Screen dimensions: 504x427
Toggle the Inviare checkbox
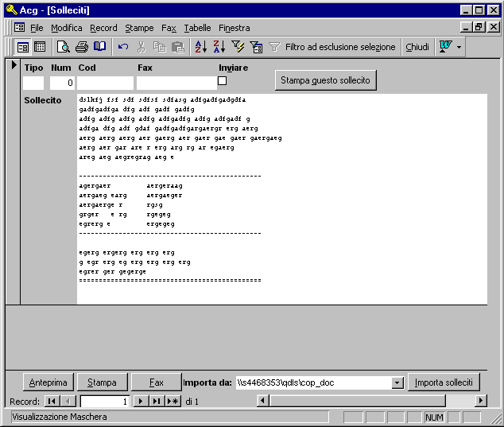pos(222,80)
